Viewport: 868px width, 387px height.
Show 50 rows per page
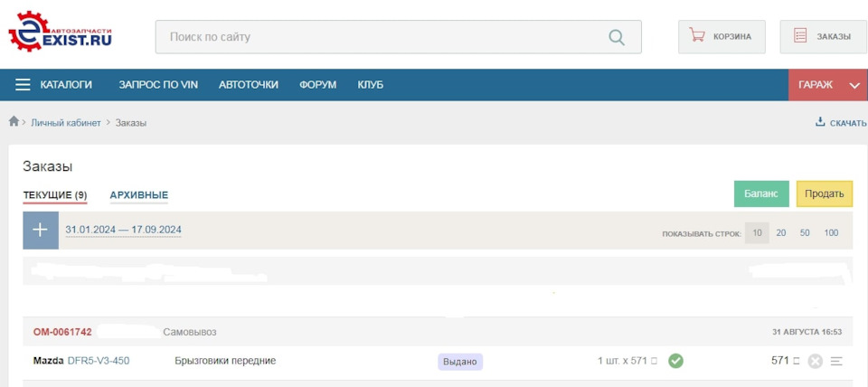pos(805,233)
